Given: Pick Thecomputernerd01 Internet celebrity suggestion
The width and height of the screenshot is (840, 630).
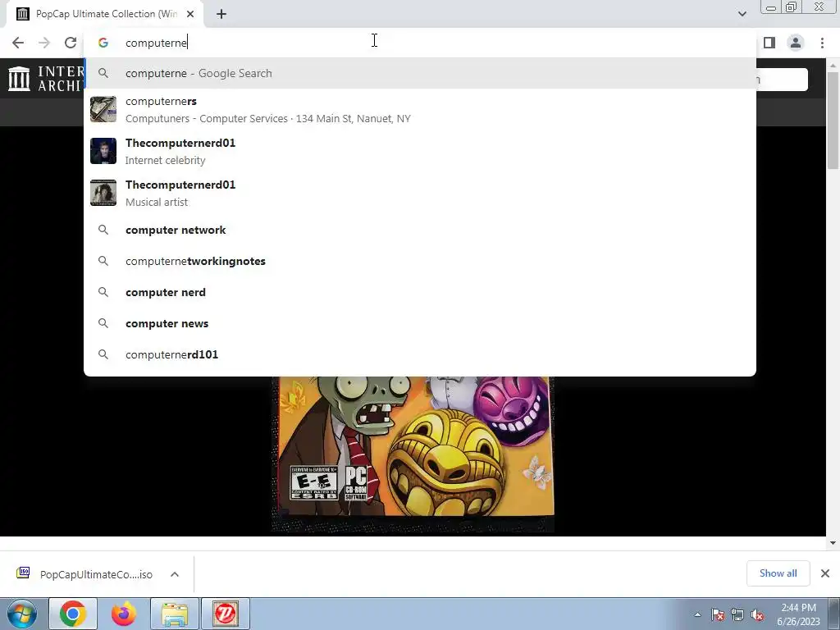Looking at the screenshot, I should (420, 152).
